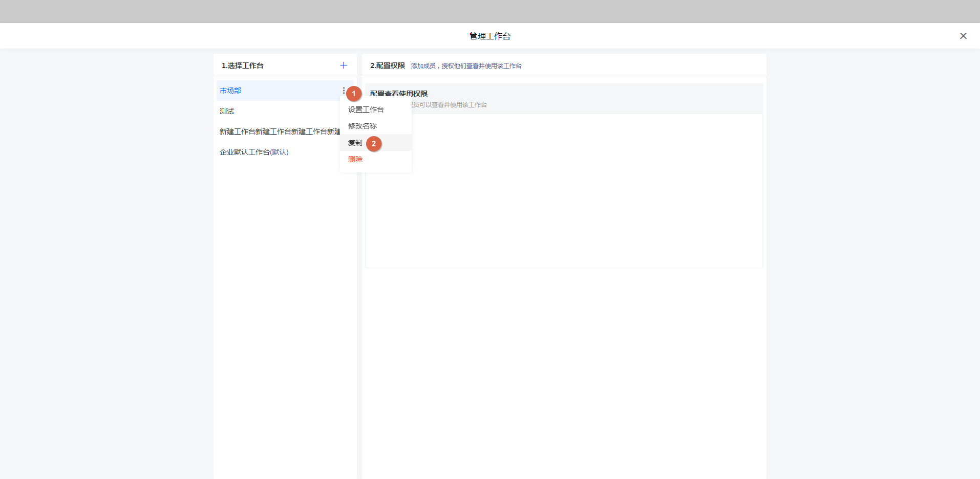Open the three-dot menu beside 市场部
Screen dimensions: 980x479
[343, 91]
